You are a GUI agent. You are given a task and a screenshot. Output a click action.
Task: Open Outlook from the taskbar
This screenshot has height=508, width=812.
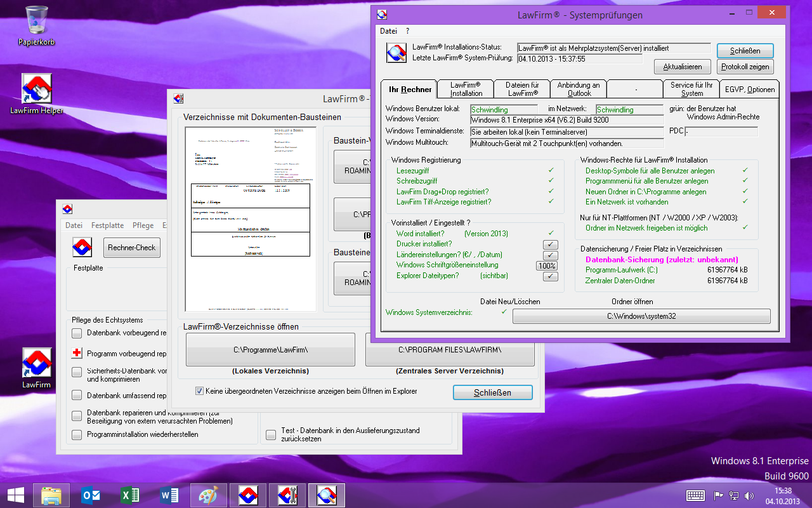coord(91,495)
